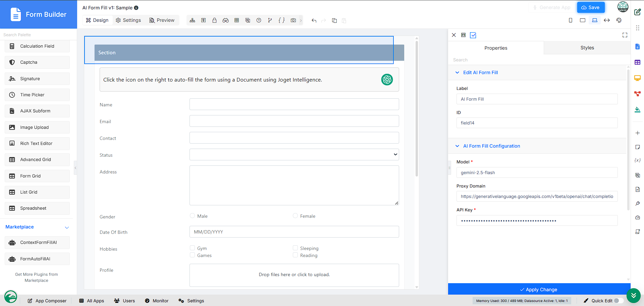Open the Status dropdown

(294, 155)
